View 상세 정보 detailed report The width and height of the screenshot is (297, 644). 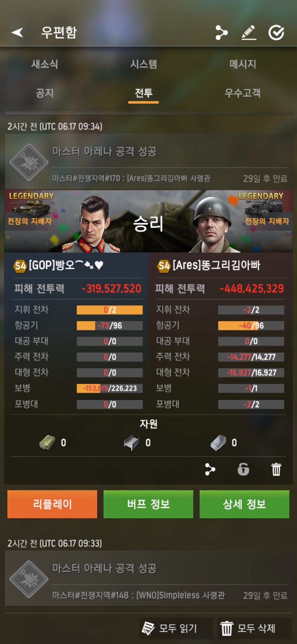pos(244,504)
